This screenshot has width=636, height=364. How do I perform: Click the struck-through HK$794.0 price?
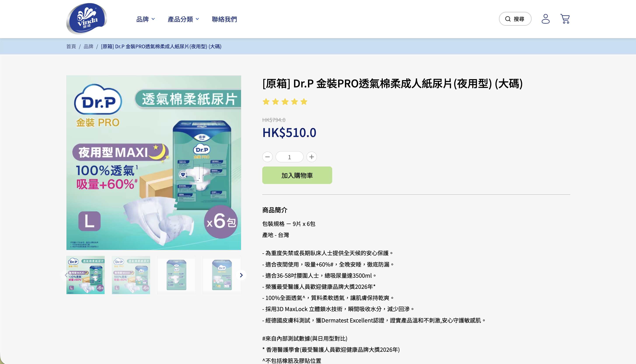click(274, 120)
